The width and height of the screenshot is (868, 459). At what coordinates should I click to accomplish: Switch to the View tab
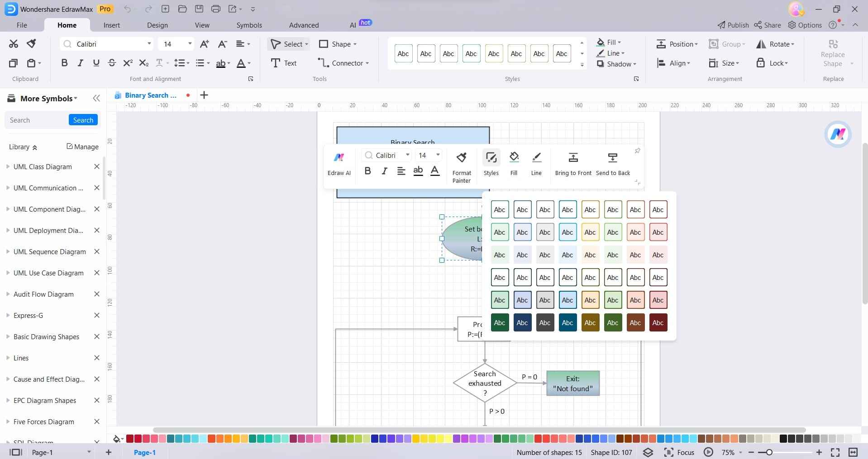[202, 25]
